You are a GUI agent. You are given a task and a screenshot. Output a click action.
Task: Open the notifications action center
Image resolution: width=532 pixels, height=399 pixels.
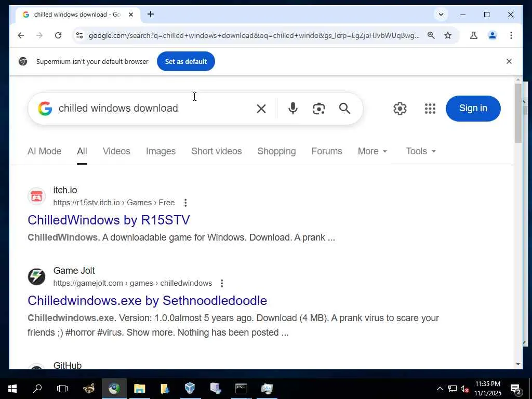[x=516, y=389]
